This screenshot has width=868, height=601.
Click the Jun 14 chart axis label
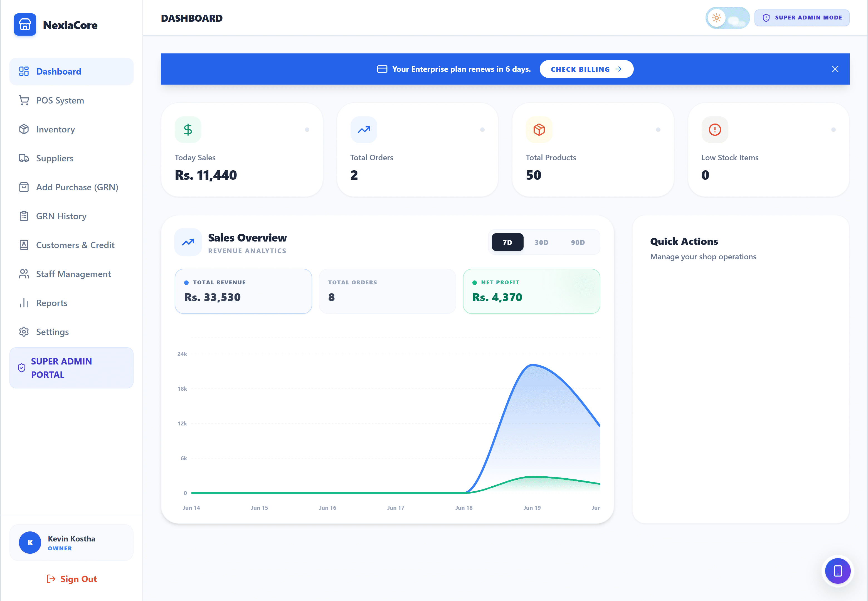(x=191, y=508)
